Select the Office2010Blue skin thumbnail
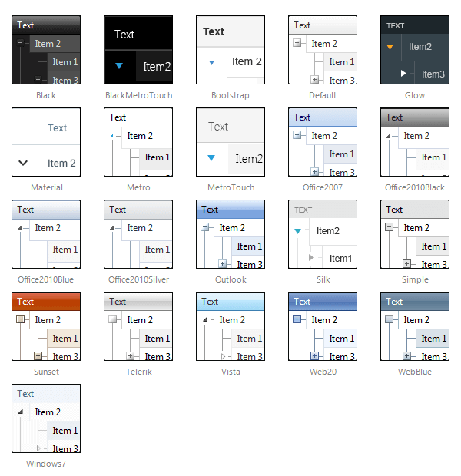This screenshot has height=476, width=461. pos(46,234)
